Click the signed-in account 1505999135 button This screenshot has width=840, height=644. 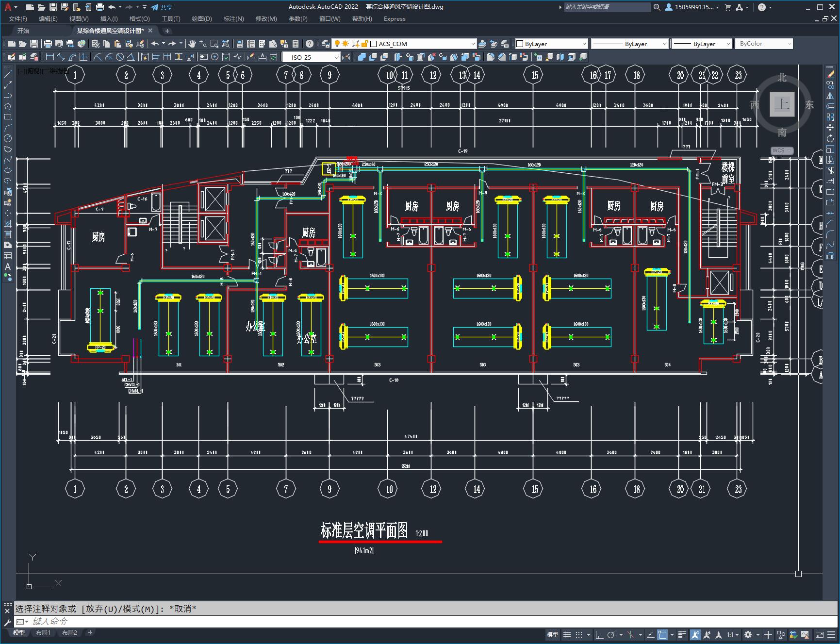tap(692, 7)
